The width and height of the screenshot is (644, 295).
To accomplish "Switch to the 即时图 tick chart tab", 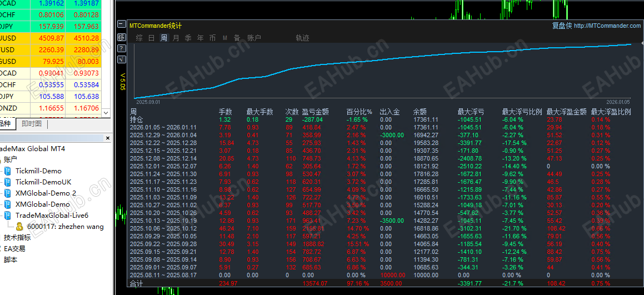I will pos(32,123).
